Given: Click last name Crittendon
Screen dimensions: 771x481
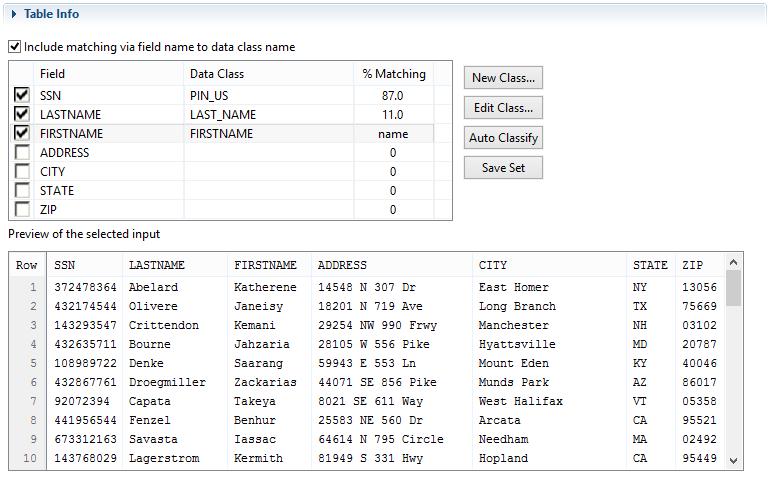Looking at the screenshot, I should [x=164, y=325].
